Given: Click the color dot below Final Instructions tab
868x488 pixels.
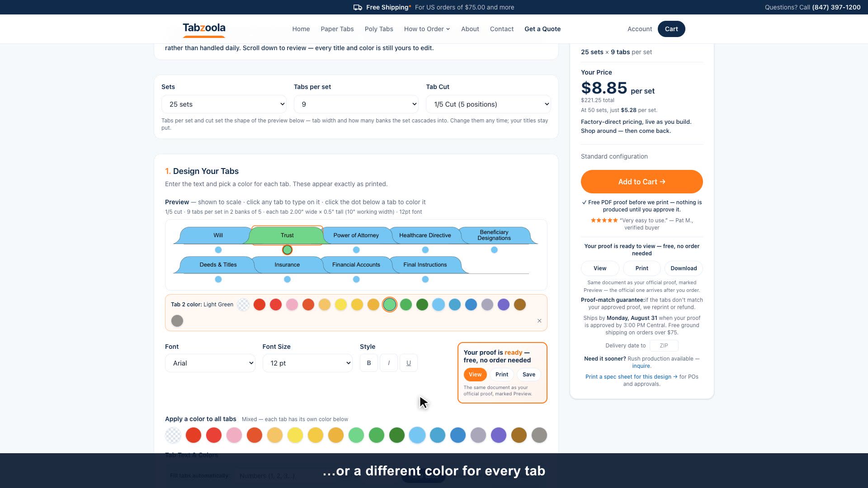Looking at the screenshot, I should click(x=425, y=279).
